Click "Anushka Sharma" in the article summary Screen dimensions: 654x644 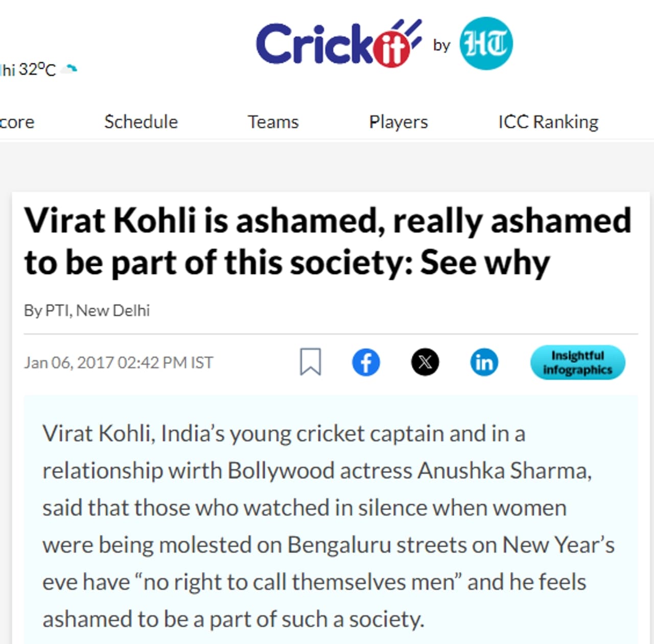[504, 471]
